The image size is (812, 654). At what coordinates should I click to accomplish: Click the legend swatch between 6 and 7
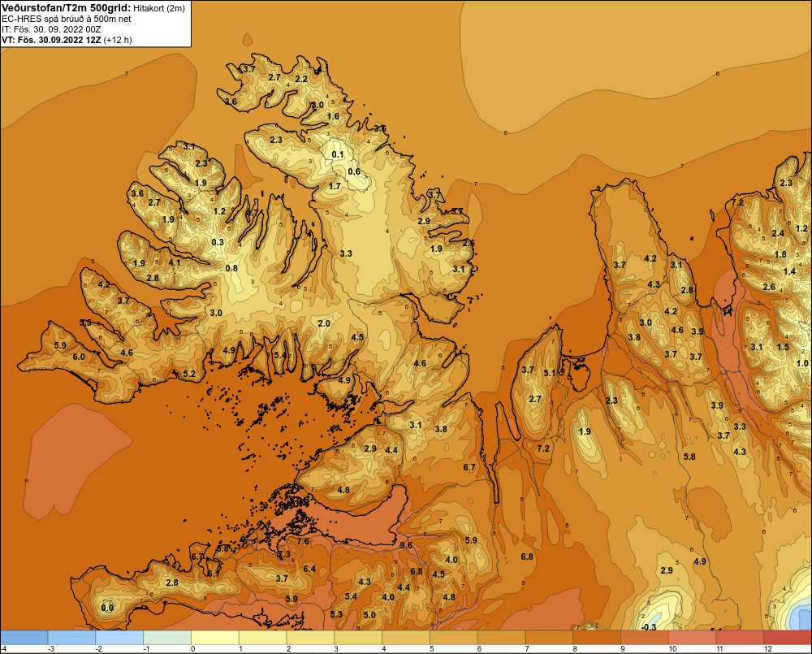click(x=501, y=638)
